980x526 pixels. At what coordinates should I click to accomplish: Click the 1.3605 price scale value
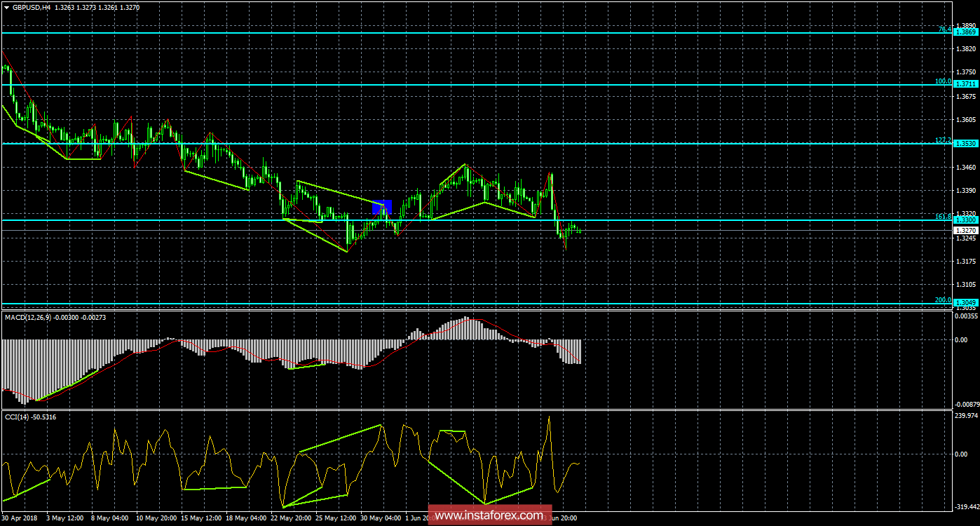point(966,120)
